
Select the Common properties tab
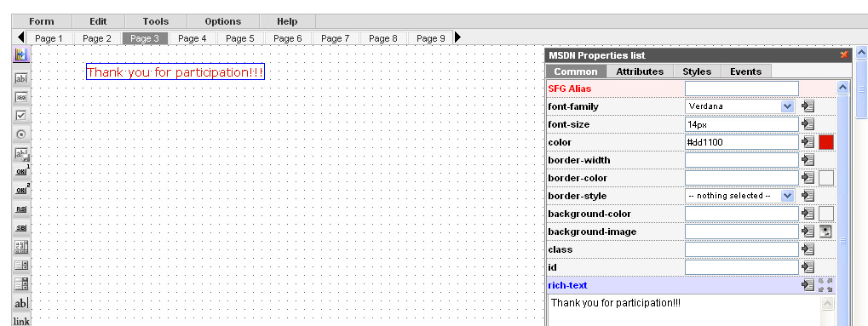coord(576,71)
